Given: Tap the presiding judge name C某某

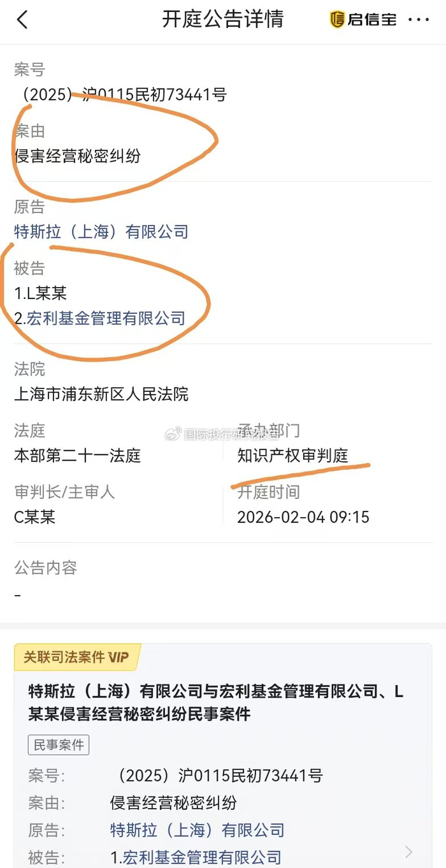Looking at the screenshot, I should (x=35, y=517).
